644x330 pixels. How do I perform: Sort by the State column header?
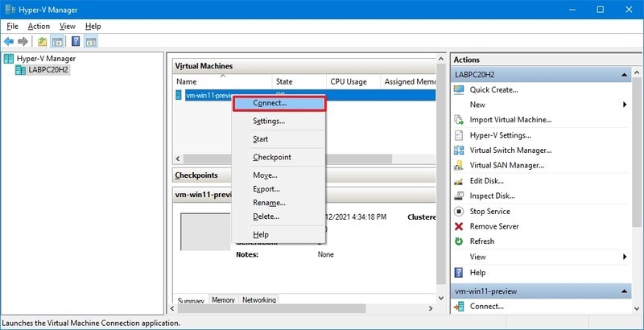(x=299, y=81)
